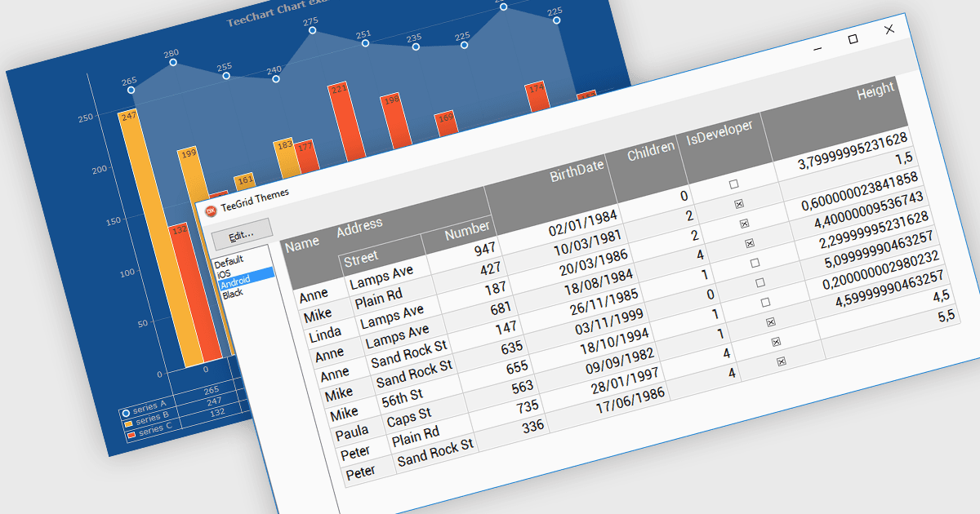
Task: Click the Street sub-column header
Action: 361,259
